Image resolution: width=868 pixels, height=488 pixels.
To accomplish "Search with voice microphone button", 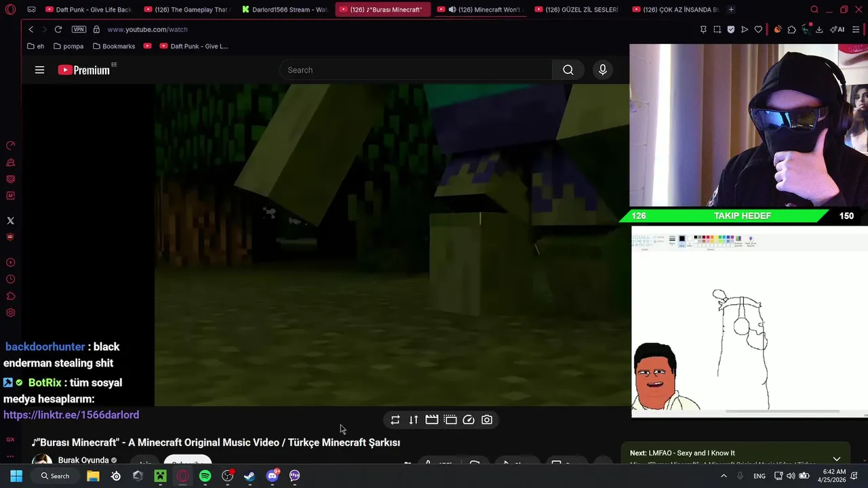I will pyautogui.click(x=602, y=70).
